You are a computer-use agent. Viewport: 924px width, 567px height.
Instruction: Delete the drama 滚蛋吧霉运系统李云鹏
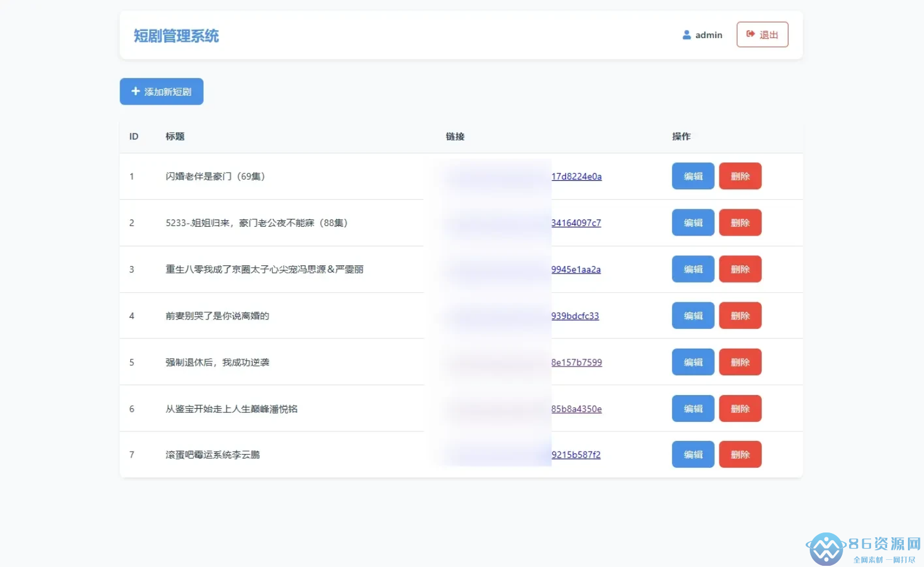pyautogui.click(x=740, y=455)
